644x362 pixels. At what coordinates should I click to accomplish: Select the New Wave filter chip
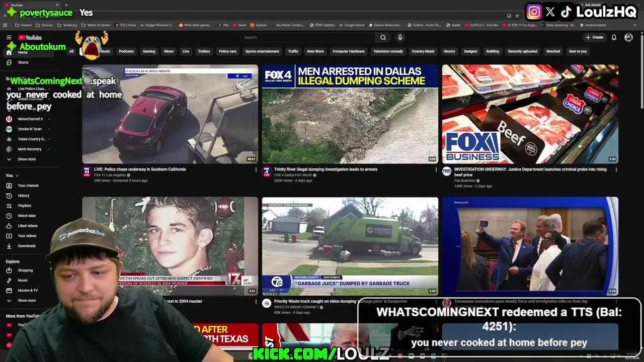click(x=315, y=51)
